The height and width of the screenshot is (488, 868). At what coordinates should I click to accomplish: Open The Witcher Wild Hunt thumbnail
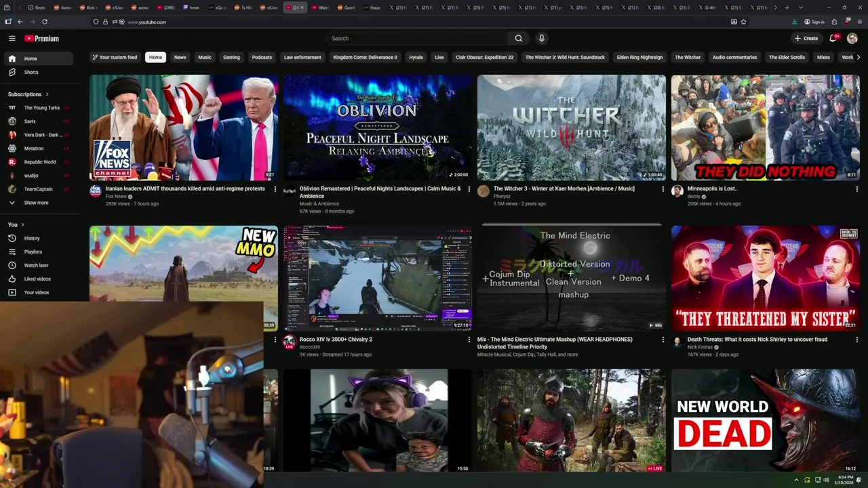[572, 127]
